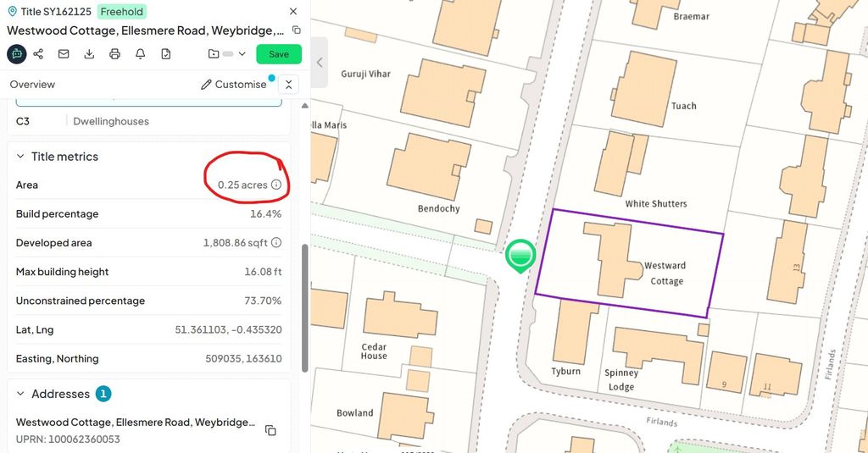
Task: Click the download icon
Action: [x=89, y=54]
